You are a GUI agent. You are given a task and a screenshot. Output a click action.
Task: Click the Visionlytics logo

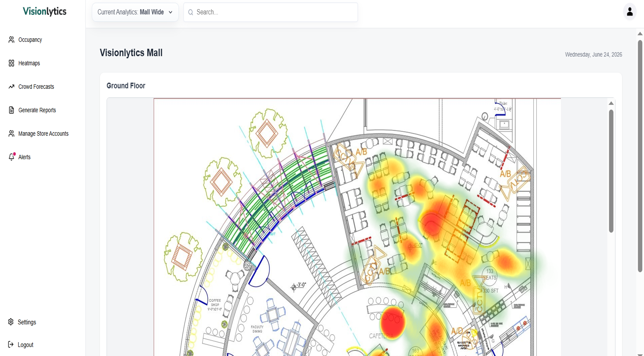click(44, 12)
